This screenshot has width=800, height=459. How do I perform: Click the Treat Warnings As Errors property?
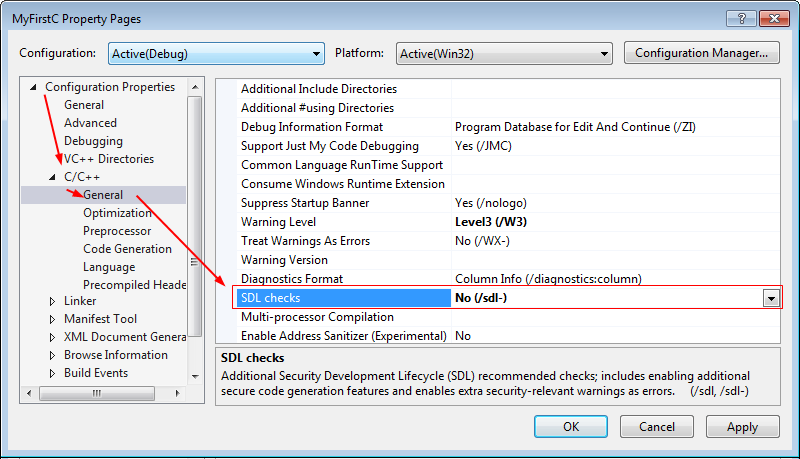pyautogui.click(x=305, y=241)
